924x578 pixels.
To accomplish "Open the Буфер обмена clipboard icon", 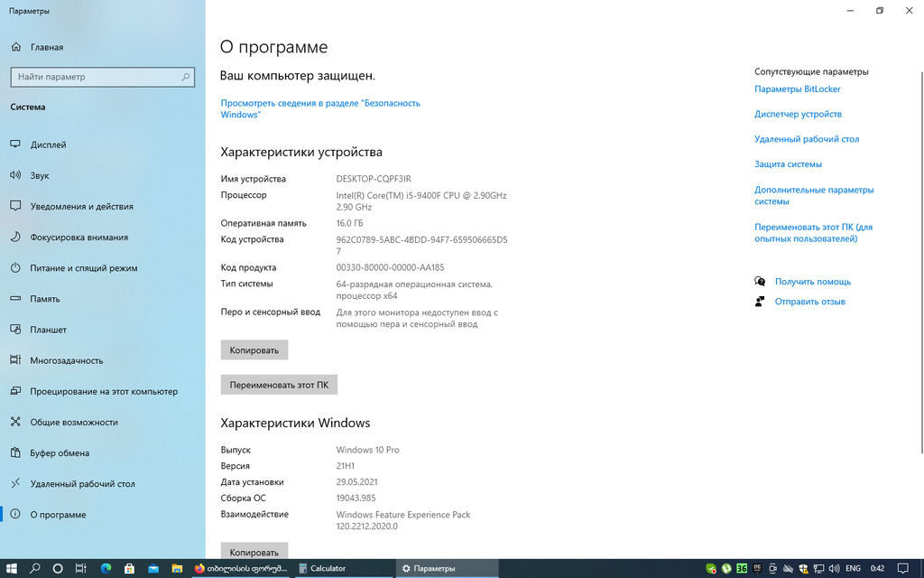I will [16, 453].
